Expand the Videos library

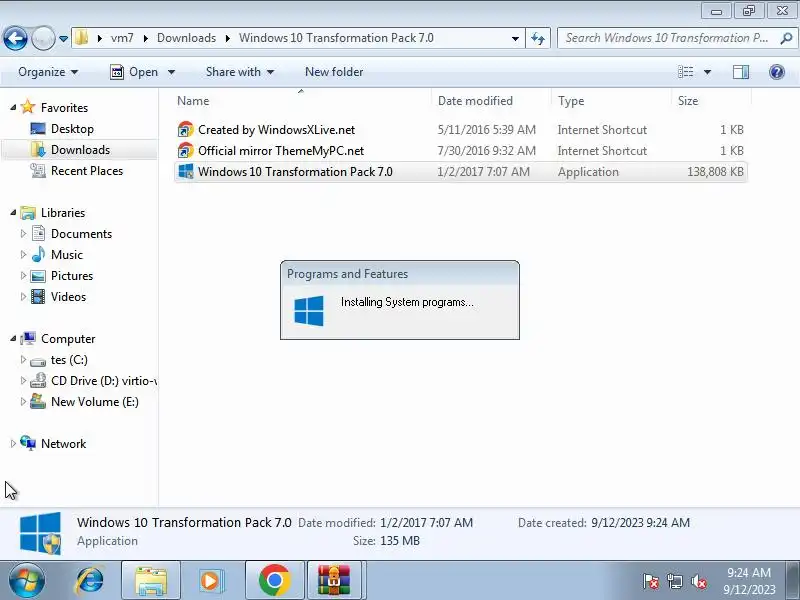[23, 296]
